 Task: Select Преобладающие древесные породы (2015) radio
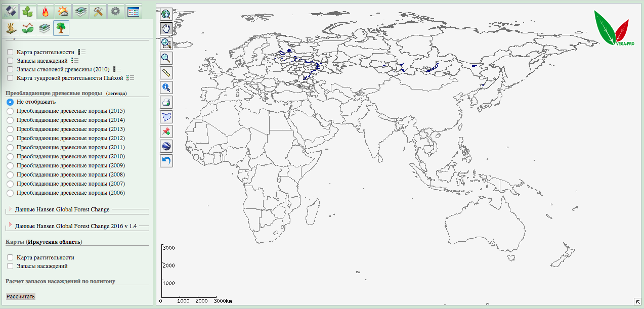coord(10,111)
